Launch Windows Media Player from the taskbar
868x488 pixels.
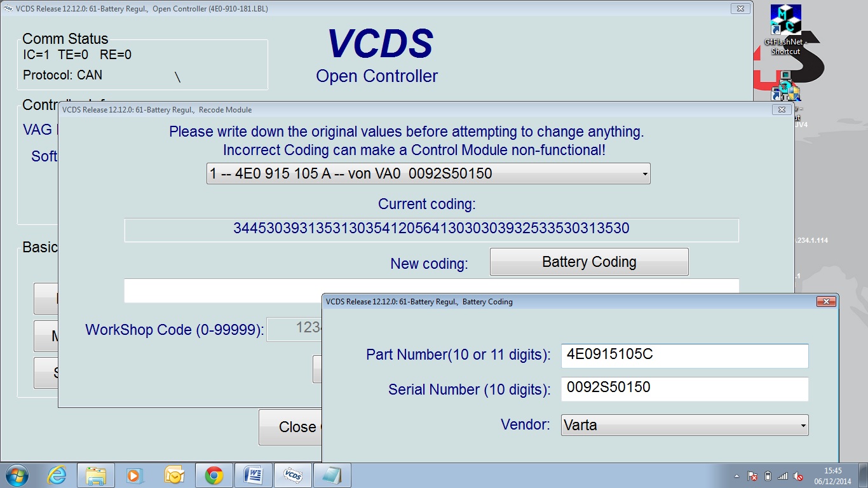(x=133, y=475)
